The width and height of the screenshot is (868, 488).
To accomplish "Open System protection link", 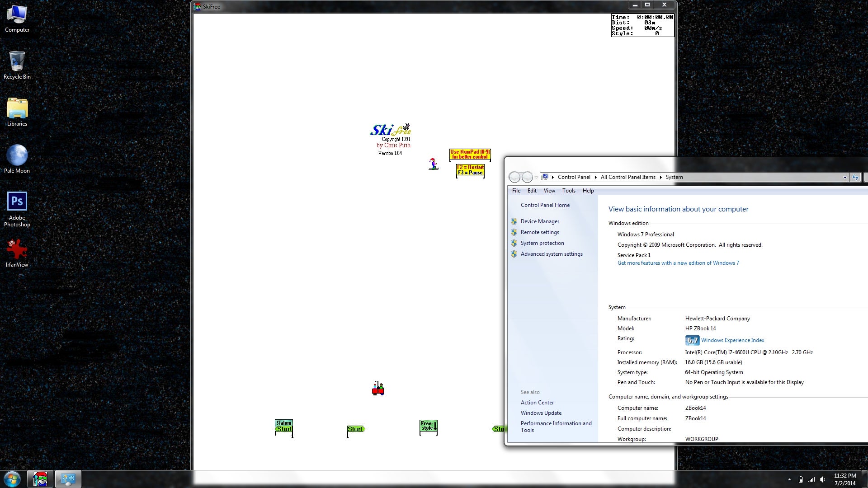I will (x=542, y=243).
